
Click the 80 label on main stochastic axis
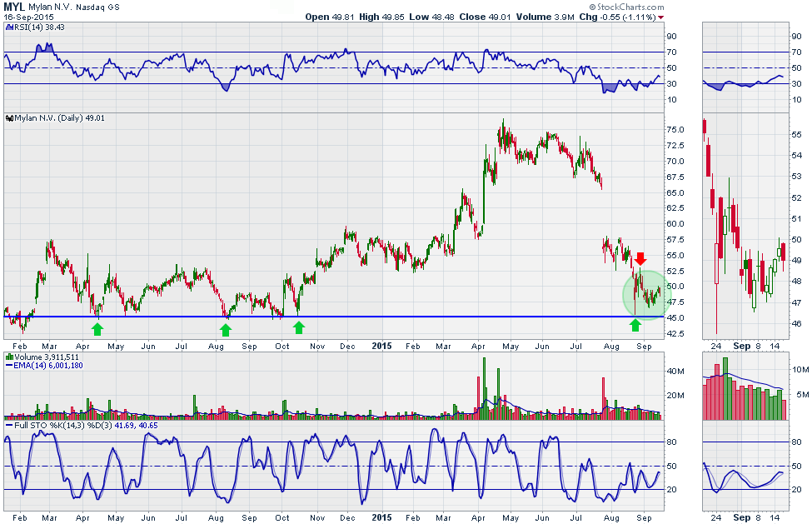click(671, 442)
